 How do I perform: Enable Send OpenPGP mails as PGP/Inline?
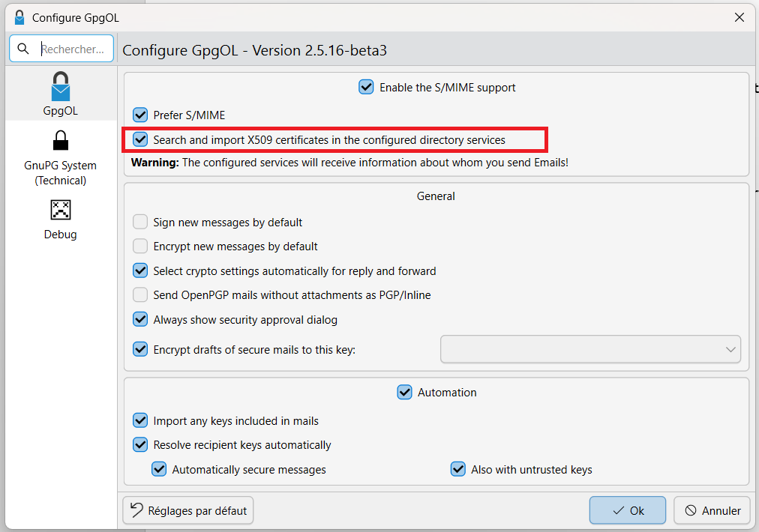pyautogui.click(x=140, y=295)
